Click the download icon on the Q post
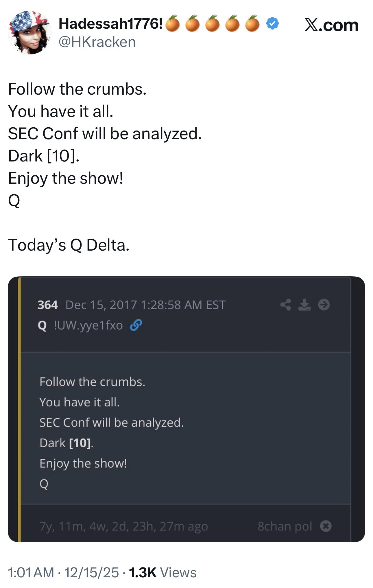373x588 pixels. [304, 305]
